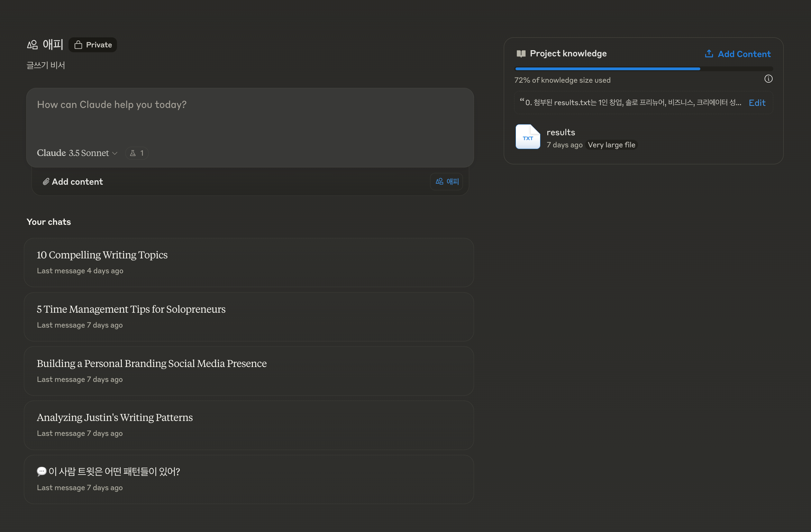Click the book icon beside Project knowledge
Viewport: 811px width, 532px height.
click(521, 54)
